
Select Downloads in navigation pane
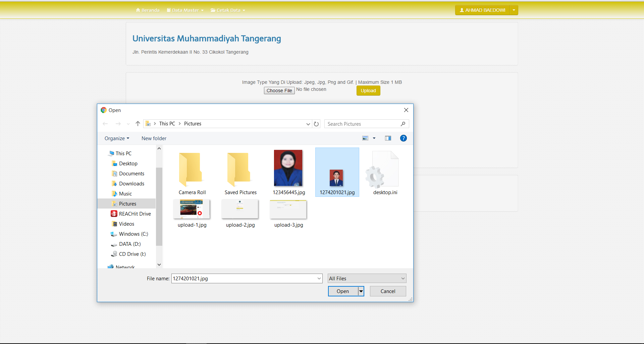[x=128, y=184]
